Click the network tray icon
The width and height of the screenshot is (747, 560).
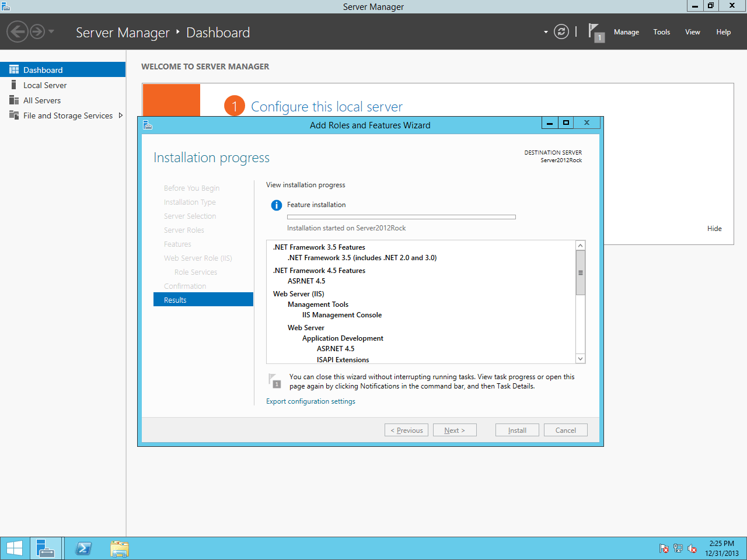(x=678, y=548)
